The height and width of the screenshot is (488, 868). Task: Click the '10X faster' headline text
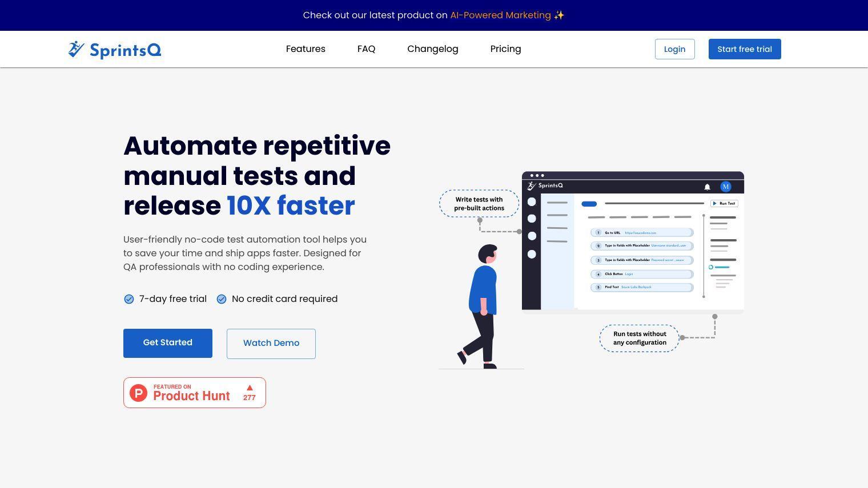291,205
